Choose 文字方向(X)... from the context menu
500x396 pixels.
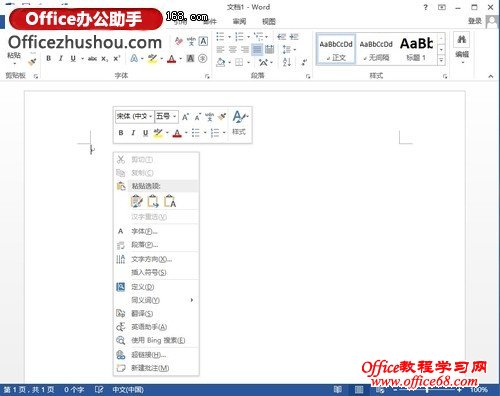point(156,259)
